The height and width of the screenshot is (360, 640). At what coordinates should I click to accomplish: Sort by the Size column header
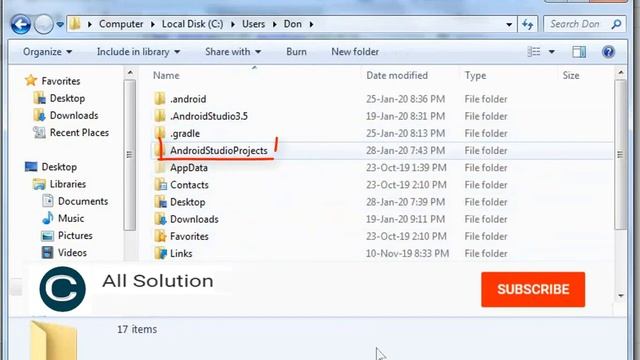point(571,76)
